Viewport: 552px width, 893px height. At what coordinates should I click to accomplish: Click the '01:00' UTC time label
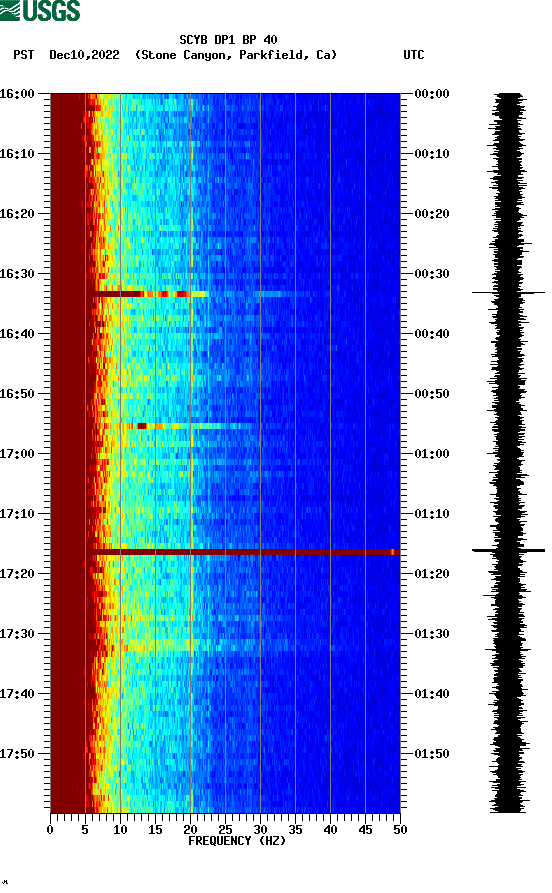(432, 454)
